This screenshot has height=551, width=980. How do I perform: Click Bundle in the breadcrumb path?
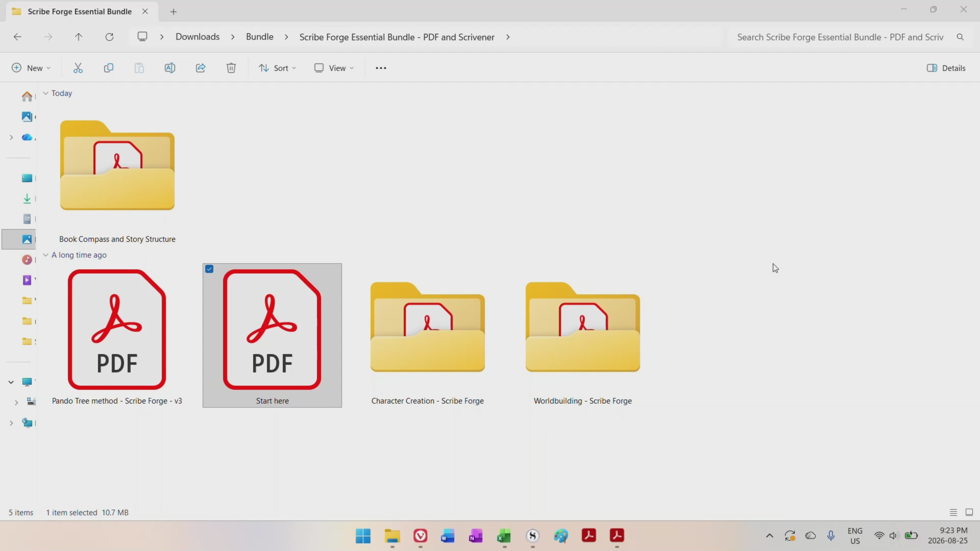click(260, 37)
